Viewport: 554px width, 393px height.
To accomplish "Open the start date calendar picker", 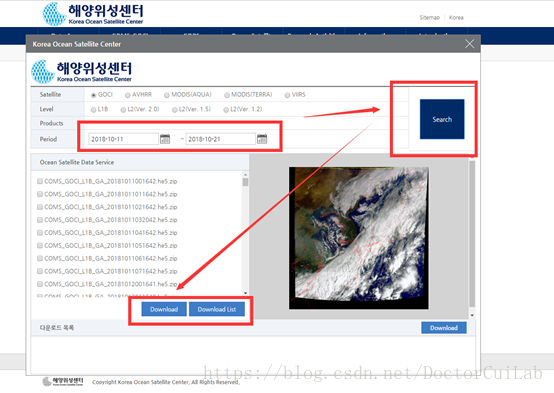I will coord(165,139).
